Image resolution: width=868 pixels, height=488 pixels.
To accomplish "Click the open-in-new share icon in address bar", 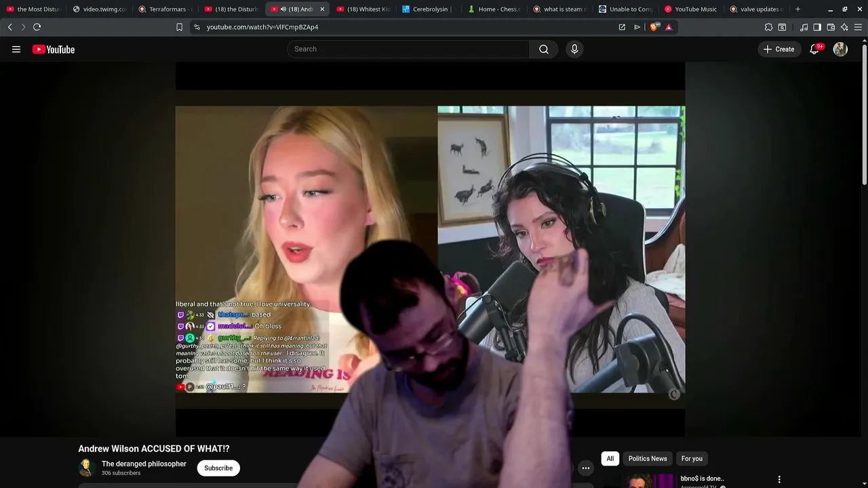I will (622, 27).
